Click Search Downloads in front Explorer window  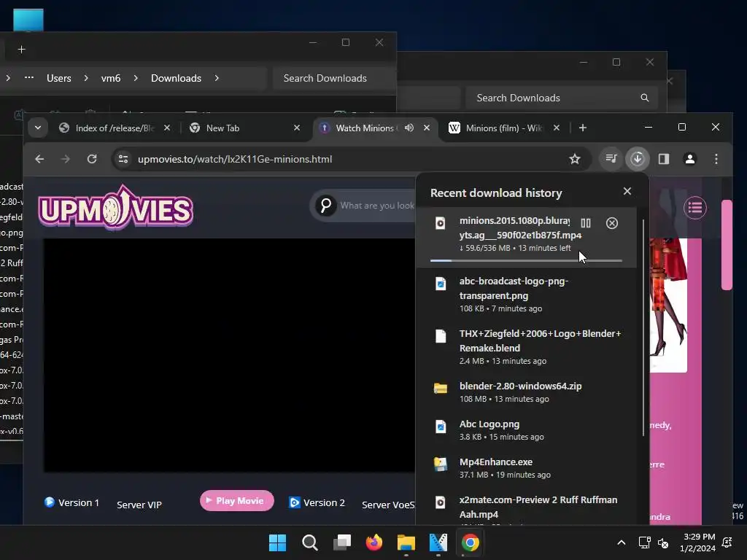(333, 78)
